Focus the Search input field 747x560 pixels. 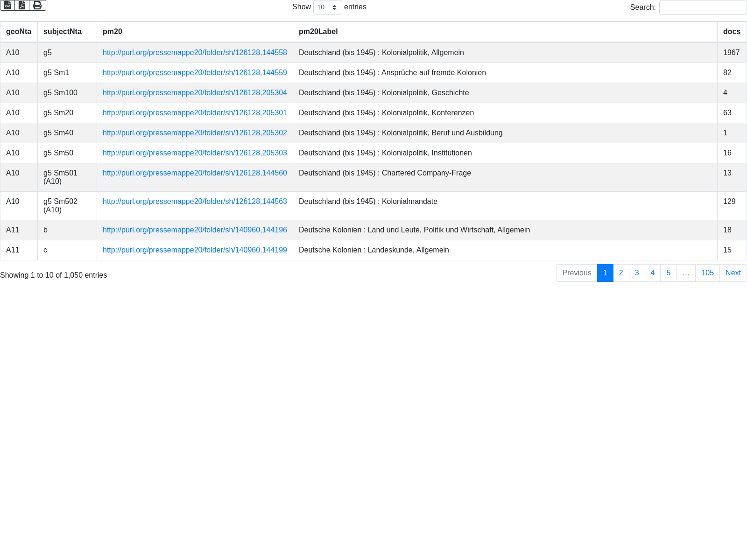click(703, 7)
